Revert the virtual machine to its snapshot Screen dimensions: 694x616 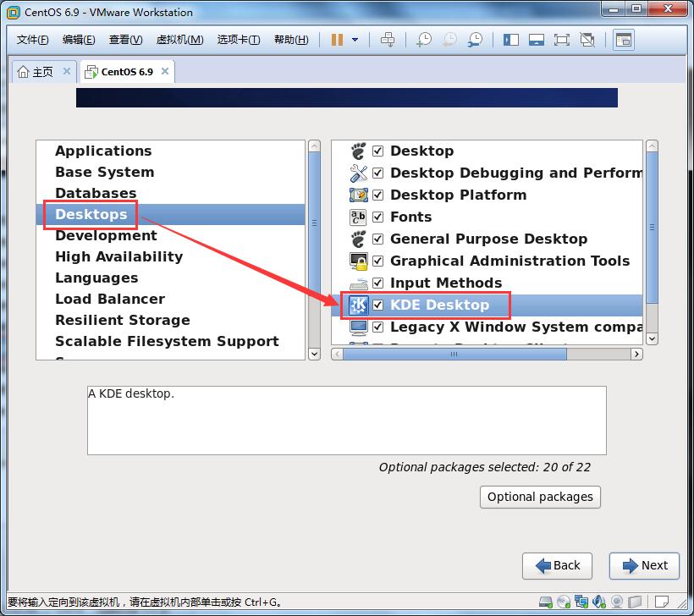tap(449, 40)
